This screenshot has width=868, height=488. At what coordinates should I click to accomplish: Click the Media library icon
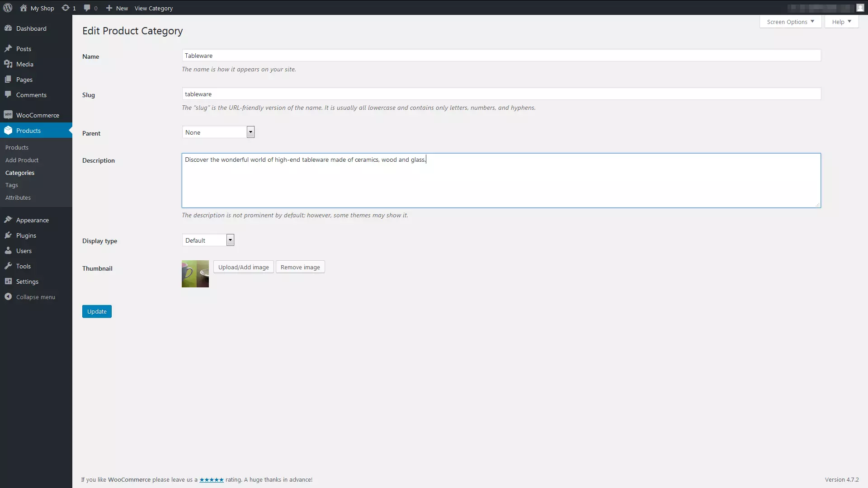pos(8,64)
